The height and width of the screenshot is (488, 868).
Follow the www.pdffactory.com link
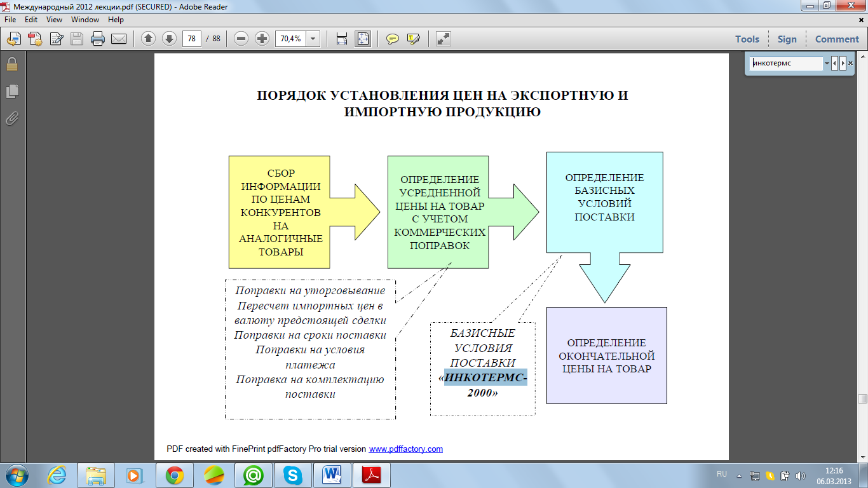(x=406, y=449)
